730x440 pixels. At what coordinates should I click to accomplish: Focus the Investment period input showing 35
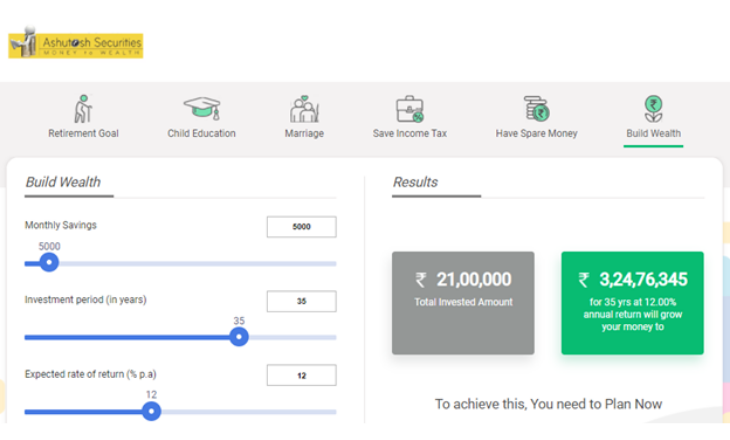(302, 301)
